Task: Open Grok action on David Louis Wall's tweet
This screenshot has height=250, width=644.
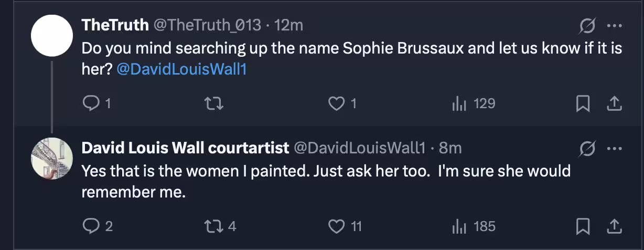Action: coord(588,149)
